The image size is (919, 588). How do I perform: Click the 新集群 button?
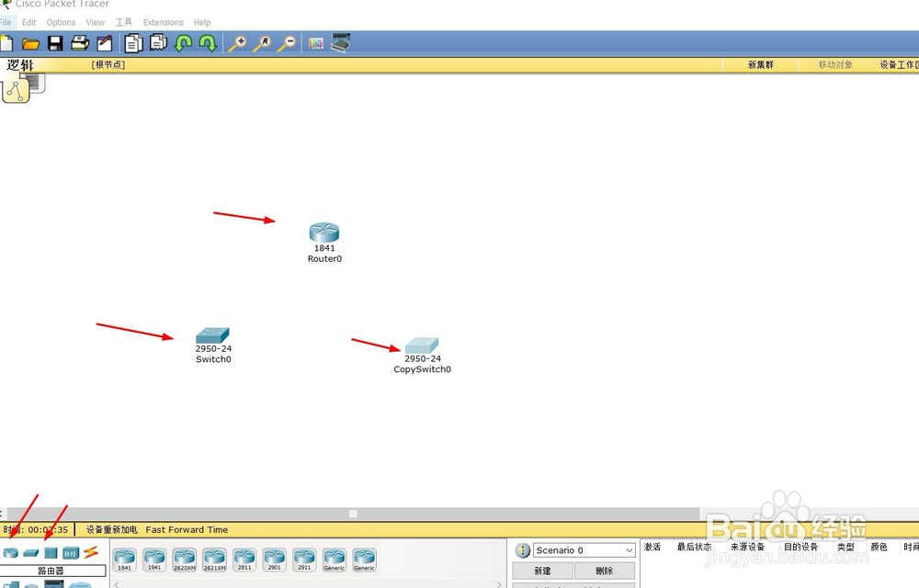[x=760, y=65]
